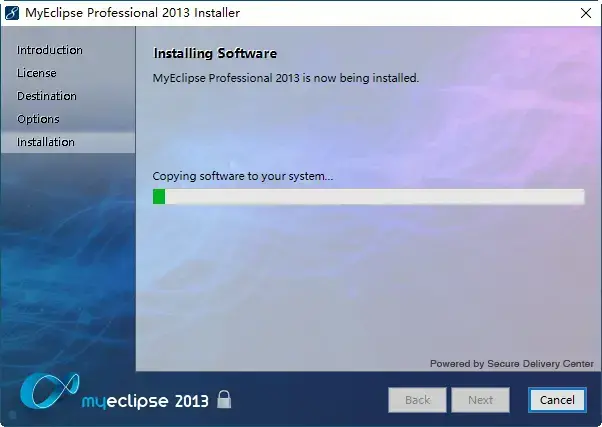This screenshot has height=427, width=602.
Task: Select the Destination step in sidebar
Action: (47, 96)
